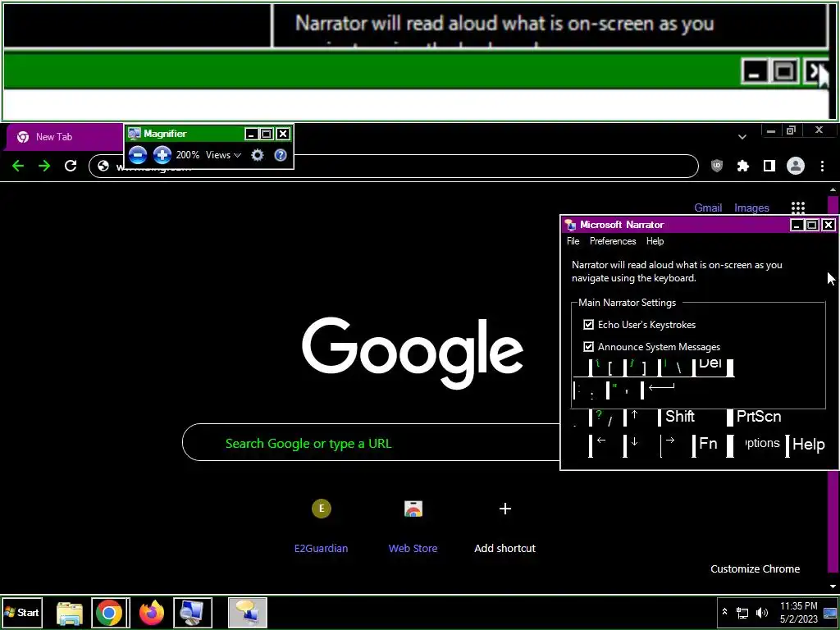Open Chrome three-dot menu
This screenshot has width=840, height=630.
point(822,166)
